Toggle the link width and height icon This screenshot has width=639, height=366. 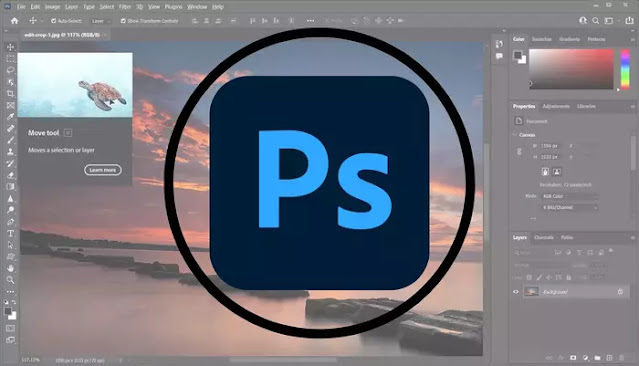tap(519, 152)
